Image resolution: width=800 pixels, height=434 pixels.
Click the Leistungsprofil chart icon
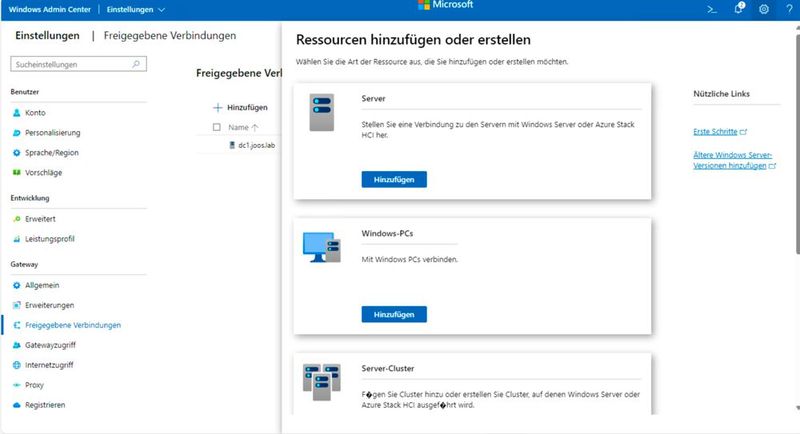[x=16, y=239]
